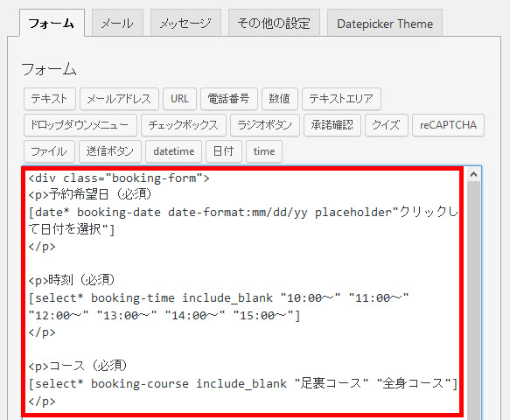Screen dimensions: 510x420
Task: Click the 承諾確認 tag button
Action: pos(332,125)
